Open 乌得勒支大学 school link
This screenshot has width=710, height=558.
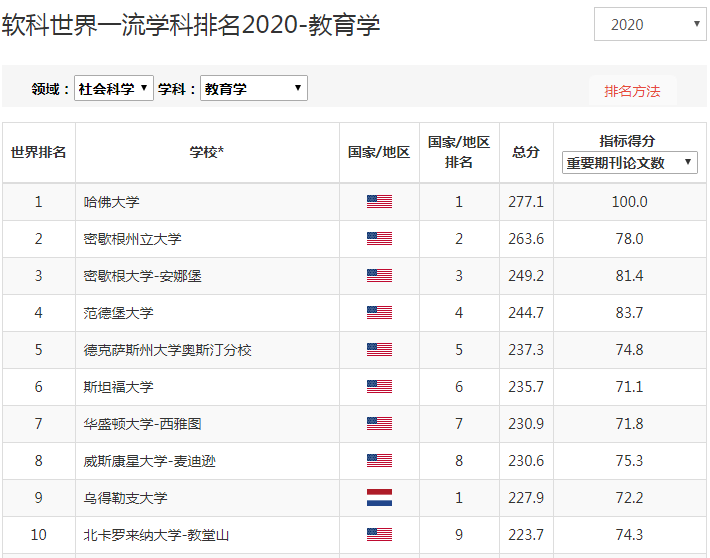(125, 497)
